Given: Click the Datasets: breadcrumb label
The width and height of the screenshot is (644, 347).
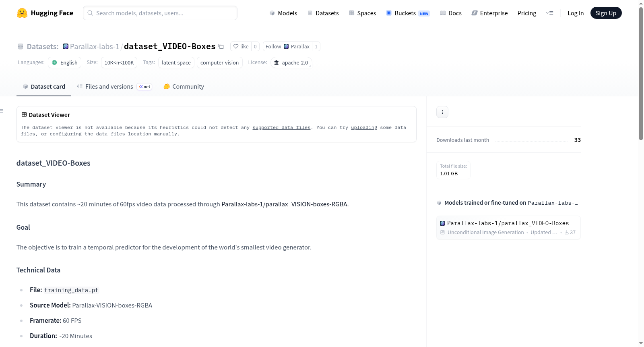Looking at the screenshot, I should [x=43, y=46].
